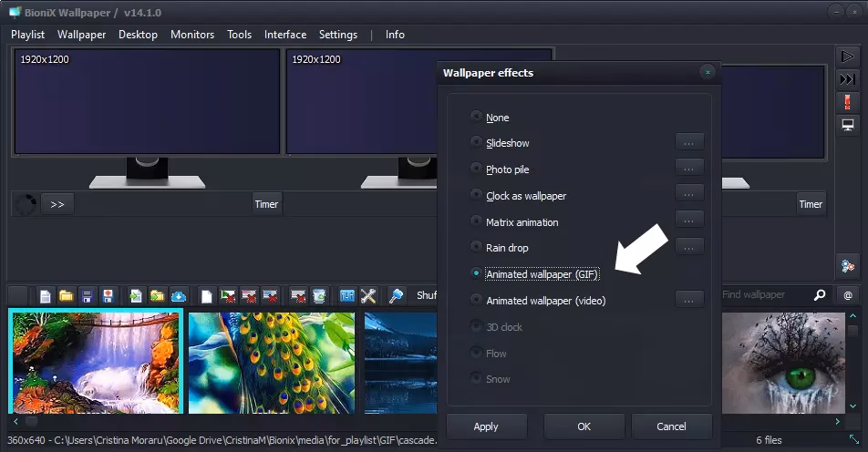Click the @ button beside the search box
This screenshot has width=868, height=452.
pos(848,295)
